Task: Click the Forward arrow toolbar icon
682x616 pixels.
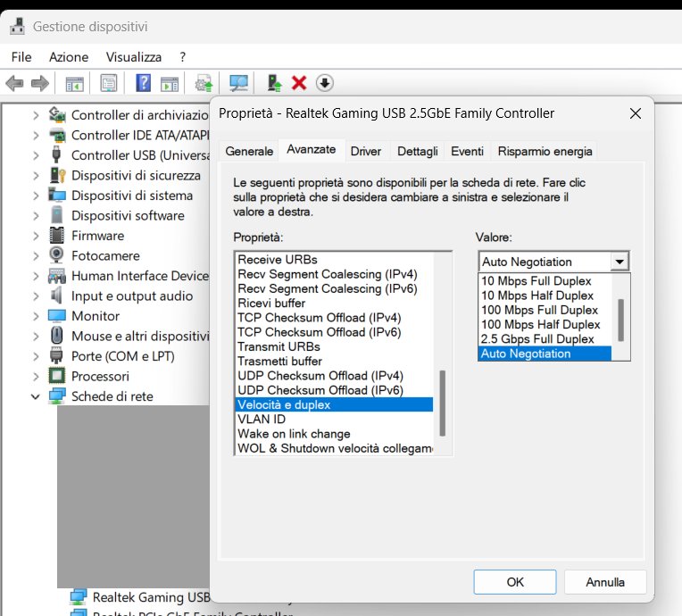Action: tap(40, 83)
